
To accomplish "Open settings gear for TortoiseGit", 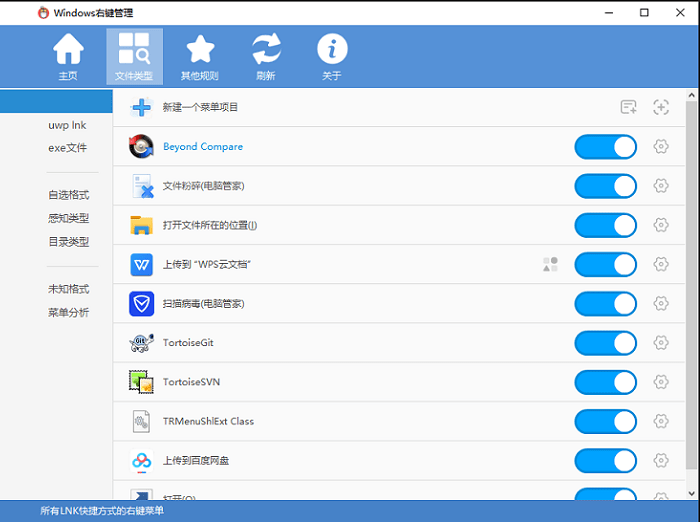I will [661, 343].
